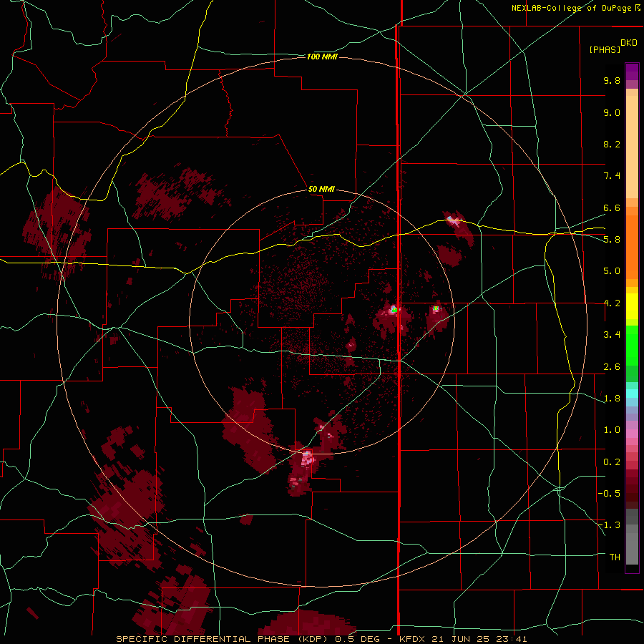Select the 1.8 legend value
Viewport: 644px width, 644px height.
pos(612,399)
